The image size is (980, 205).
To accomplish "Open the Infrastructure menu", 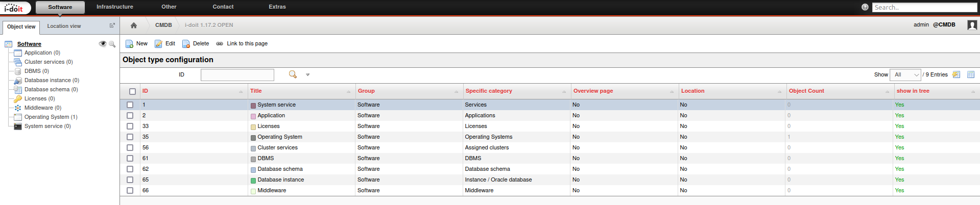I will coord(114,7).
